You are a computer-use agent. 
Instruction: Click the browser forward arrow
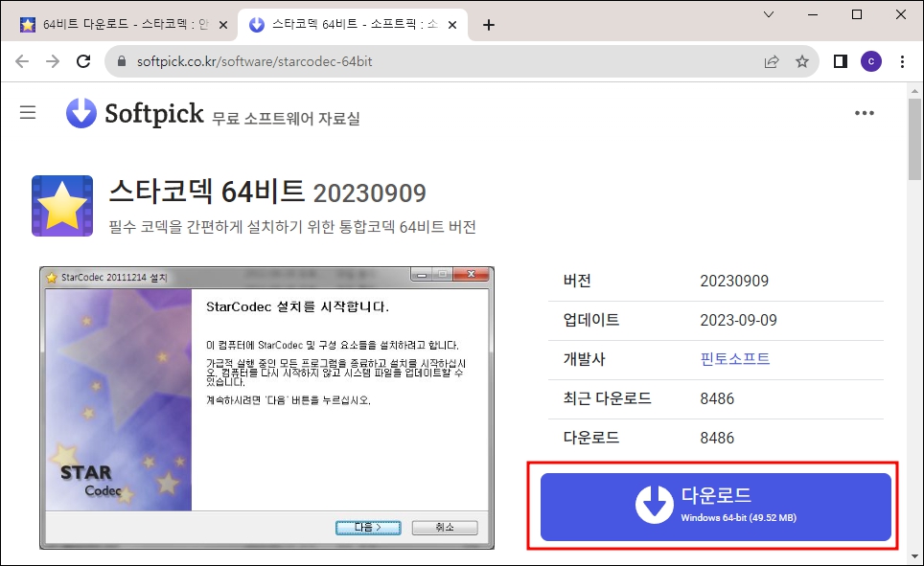53,61
